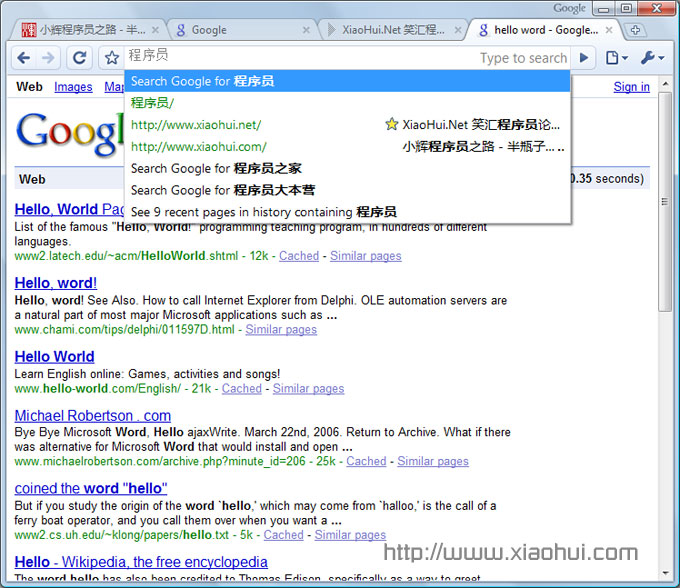The height and width of the screenshot is (588, 680).
Task: Open Cached link for michaelrobertson.com result
Action: [366, 461]
